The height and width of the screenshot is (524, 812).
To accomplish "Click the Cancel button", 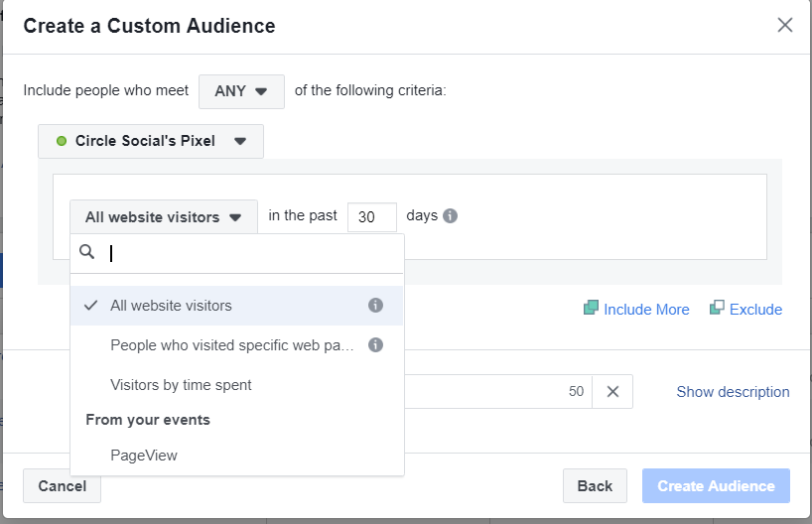I will [x=62, y=486].
